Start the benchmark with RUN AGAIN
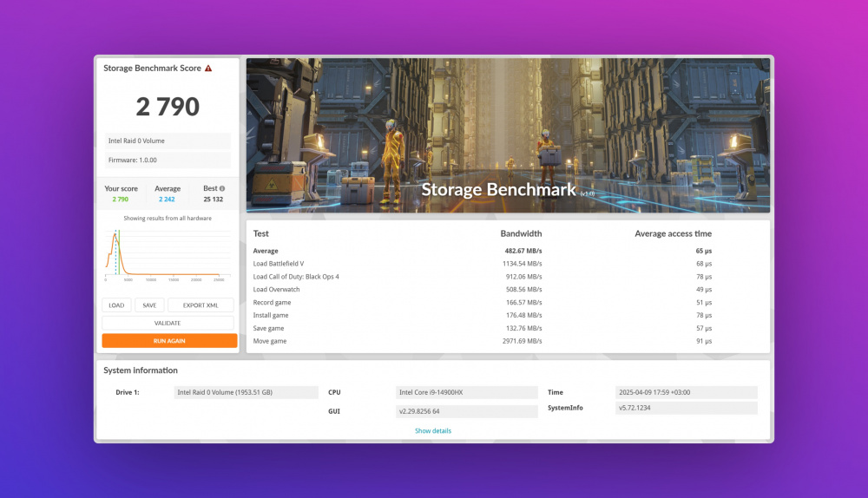868x498 pixels. pos(169,341)
